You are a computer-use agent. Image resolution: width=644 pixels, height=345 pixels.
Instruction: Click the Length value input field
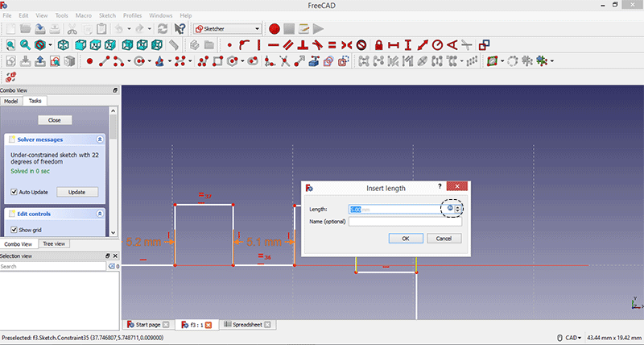(x=393, y=209)
